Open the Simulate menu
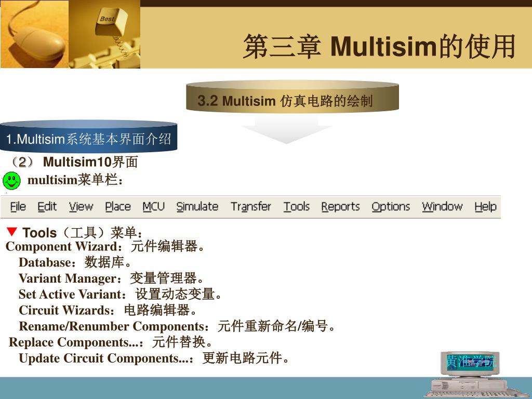 coord(197,206)
